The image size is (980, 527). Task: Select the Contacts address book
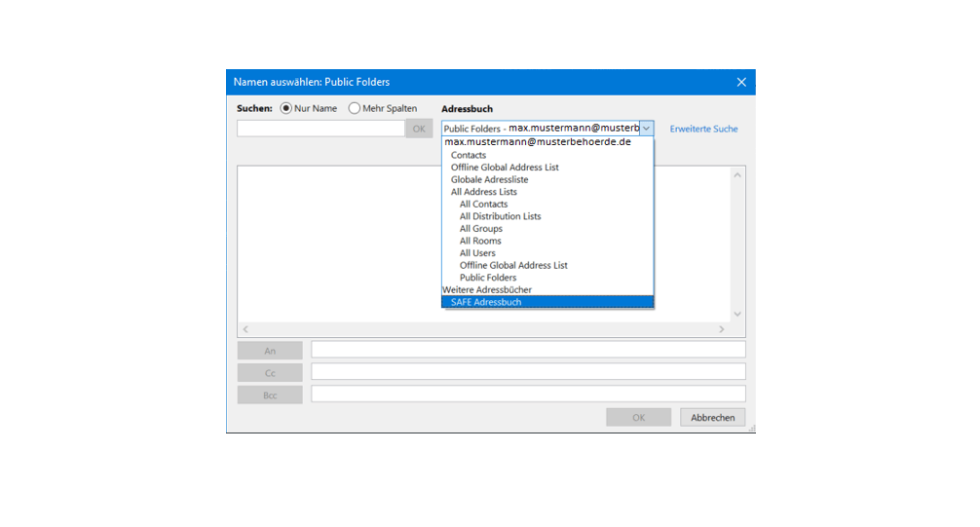tap(469, 155)
